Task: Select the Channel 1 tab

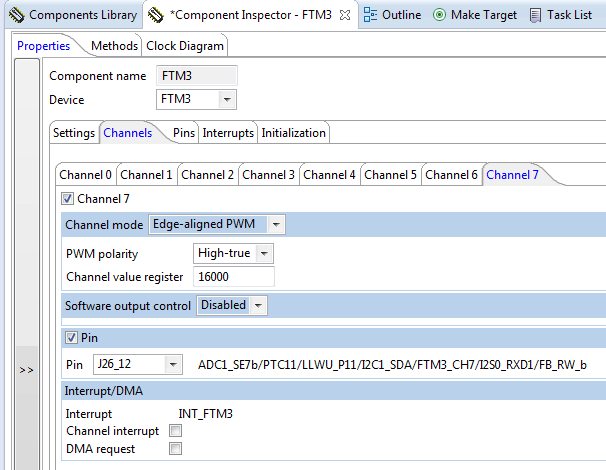Action: (146, 175)
